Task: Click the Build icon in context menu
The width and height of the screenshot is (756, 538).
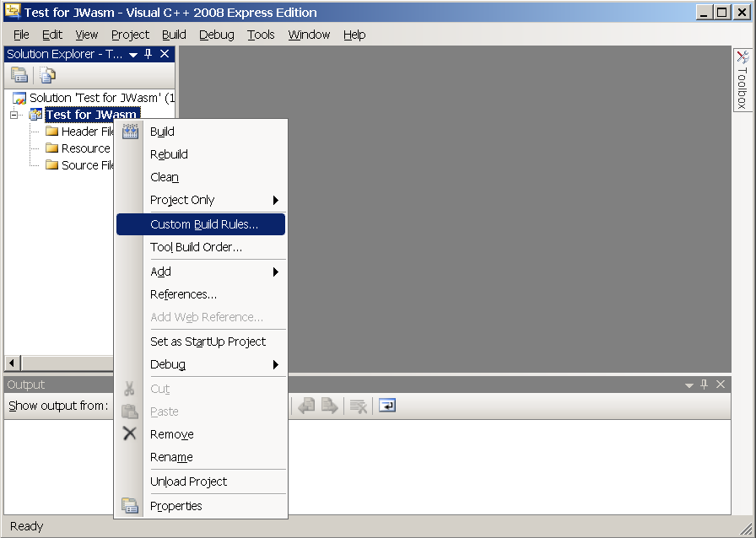Action: [130, 131]
